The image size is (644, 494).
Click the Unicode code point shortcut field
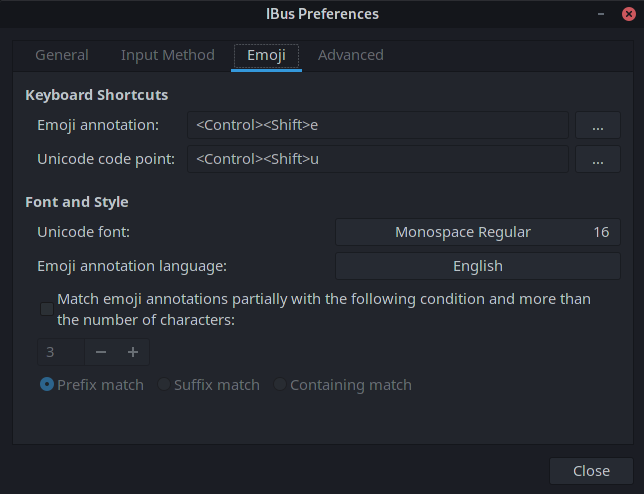point(377,159)
